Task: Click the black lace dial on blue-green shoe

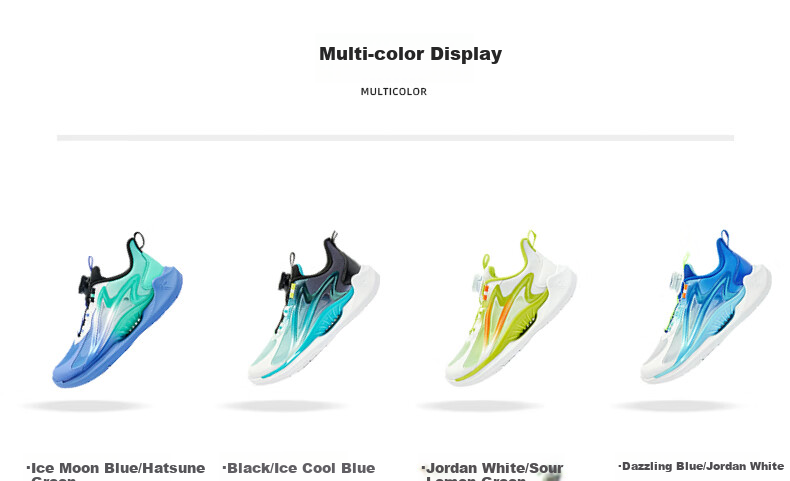Action: (x=86, y=284)
